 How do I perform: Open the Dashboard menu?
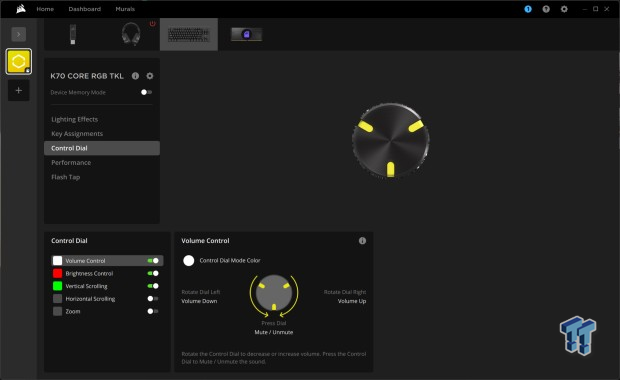click(x=85, y=9)
